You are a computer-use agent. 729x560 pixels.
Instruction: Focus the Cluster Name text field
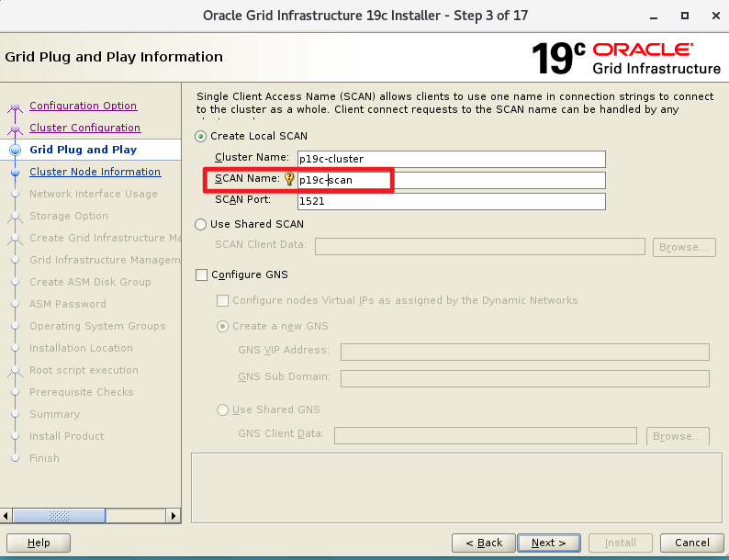(452, 159)
